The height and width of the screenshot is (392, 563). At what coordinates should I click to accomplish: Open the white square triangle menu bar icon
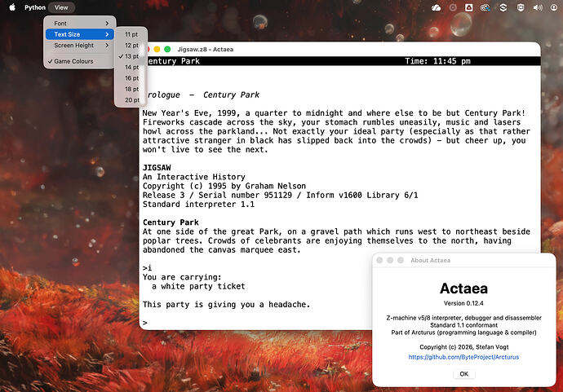(x=469, y=7)
